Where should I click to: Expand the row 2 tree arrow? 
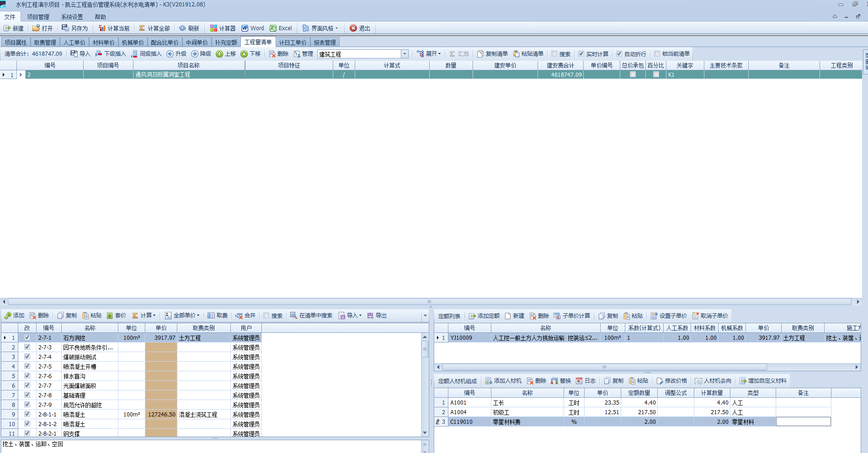tap(21, 74)
